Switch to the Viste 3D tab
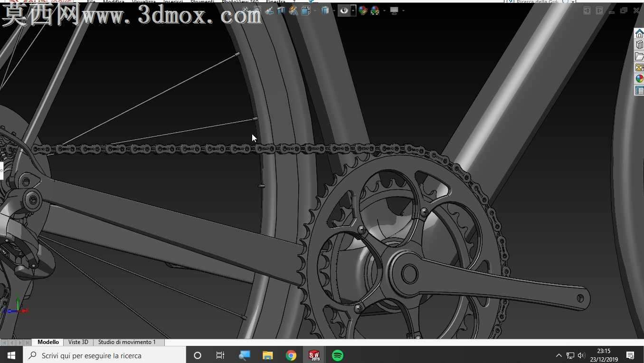Image resolution: width=644 pixels, height=363 pixels. [x=78, y=342]
